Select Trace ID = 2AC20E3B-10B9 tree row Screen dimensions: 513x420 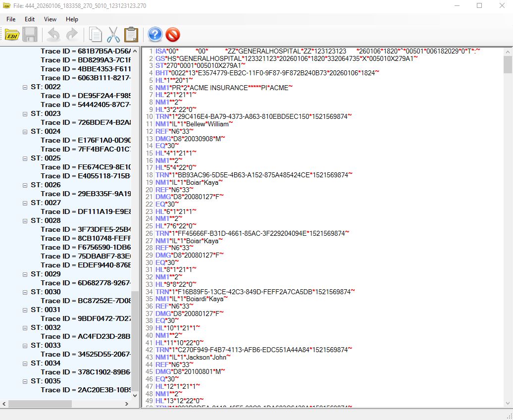tap(86, 390)
